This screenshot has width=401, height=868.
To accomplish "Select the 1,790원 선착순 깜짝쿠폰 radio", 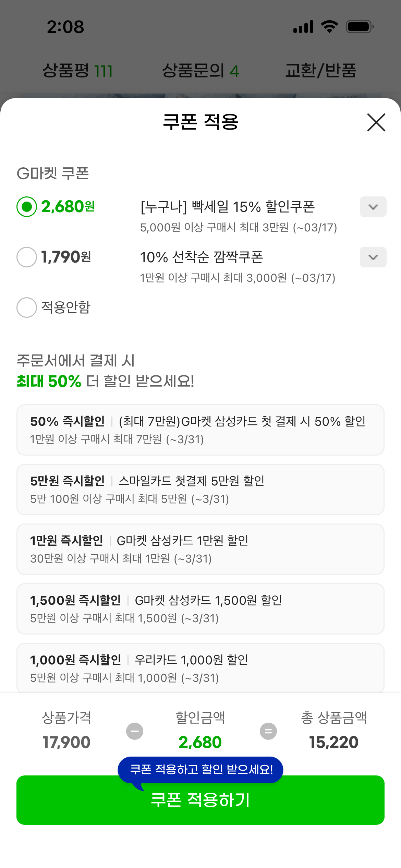I will point(27,257).
